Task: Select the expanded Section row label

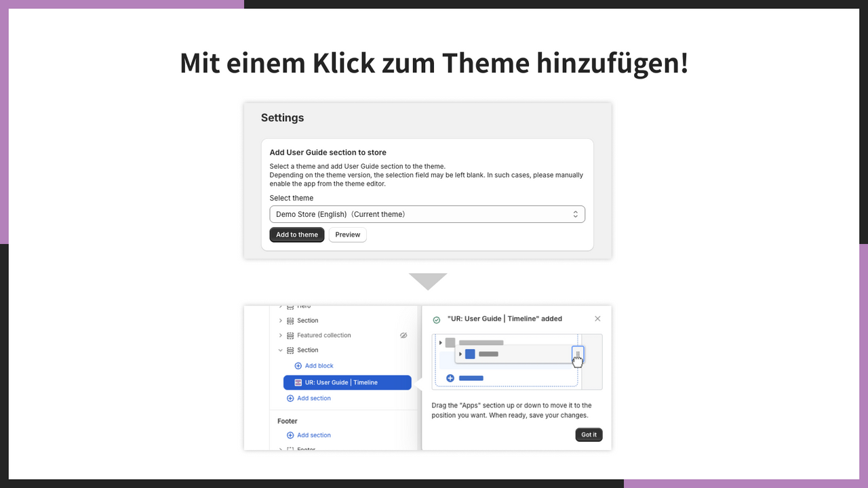Action: [308, 350]
